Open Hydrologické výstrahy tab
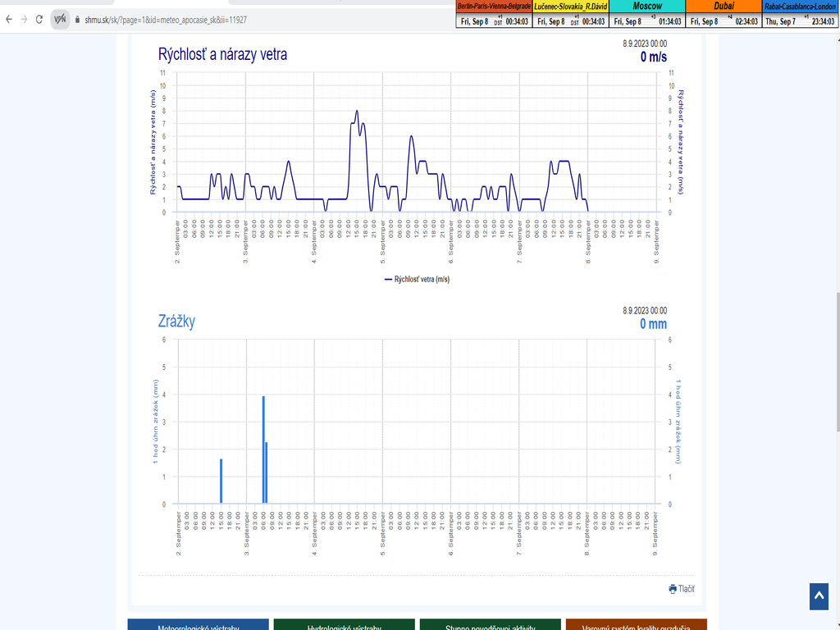Screen dimensions: 840x630 click(x=344, y=625)
